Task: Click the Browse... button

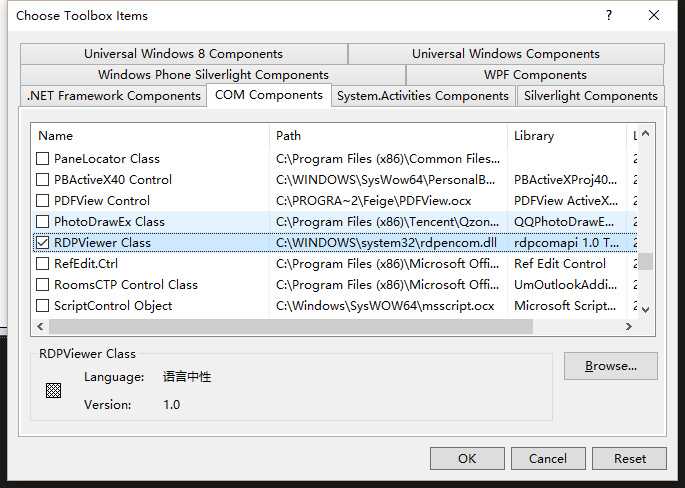Action: [x=610, y=366]
